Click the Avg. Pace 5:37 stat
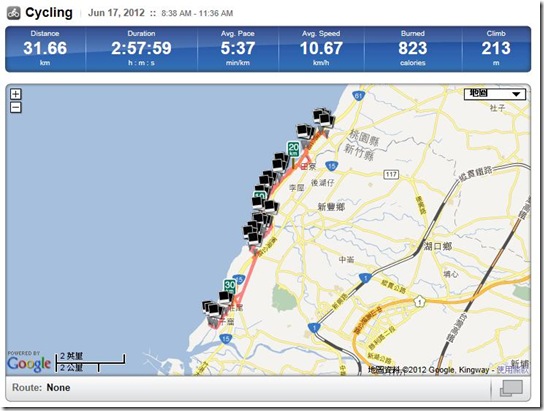Screen dimensions: 544x411 [x=238, y=49]
